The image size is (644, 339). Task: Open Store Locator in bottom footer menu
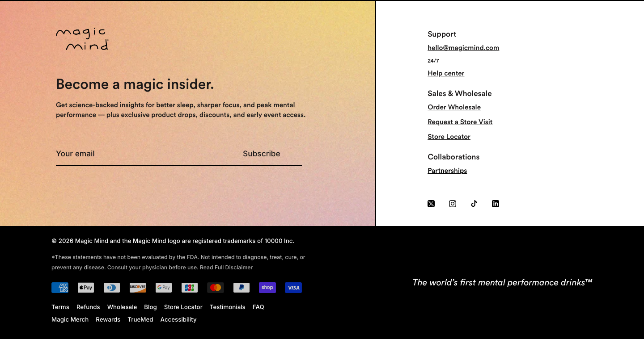[x=183, y=307]
